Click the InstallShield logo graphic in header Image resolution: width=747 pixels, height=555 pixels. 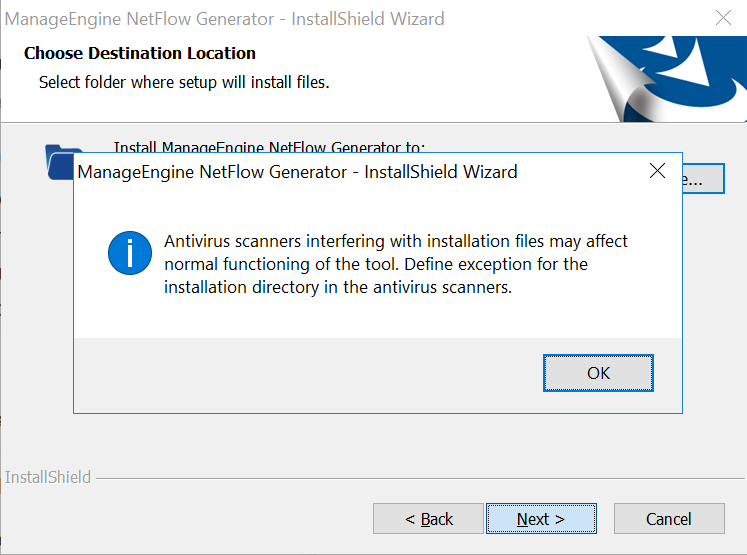(x=664, y=78)
